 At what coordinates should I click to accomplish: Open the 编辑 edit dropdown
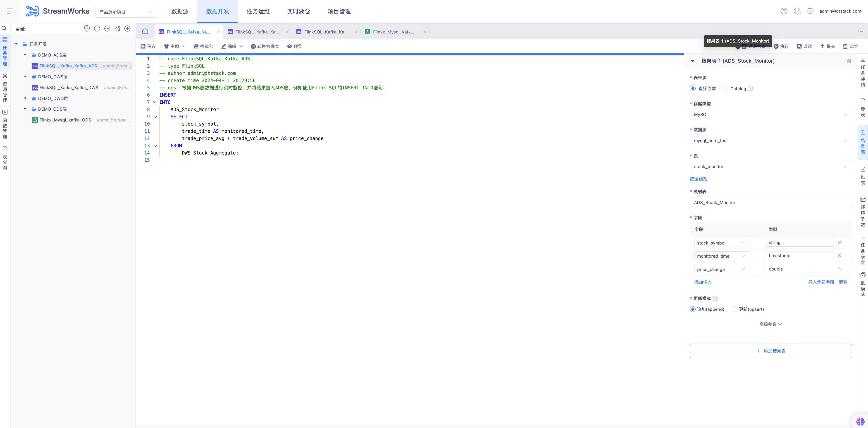tap(232, 46)
